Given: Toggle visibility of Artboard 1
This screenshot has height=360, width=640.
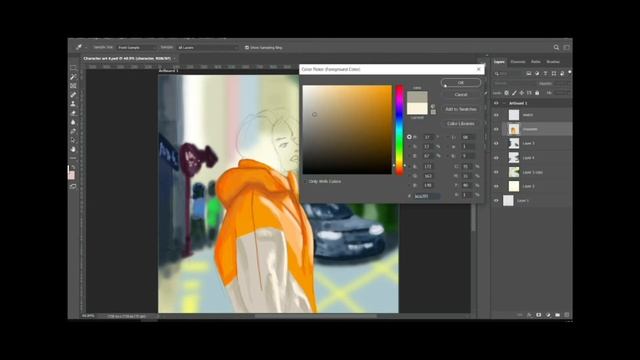Looking at the screenshot, I should [x=496, y=103].
